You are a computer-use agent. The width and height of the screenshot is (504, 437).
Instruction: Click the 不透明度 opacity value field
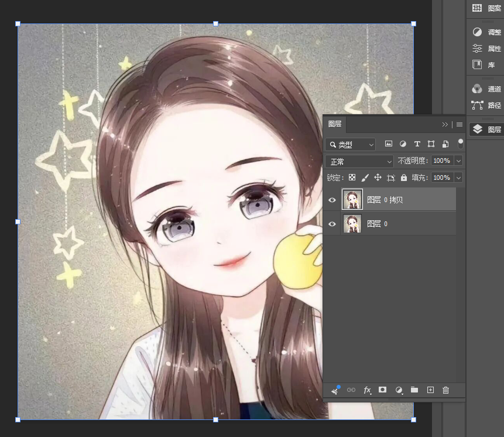coord(442,161)
